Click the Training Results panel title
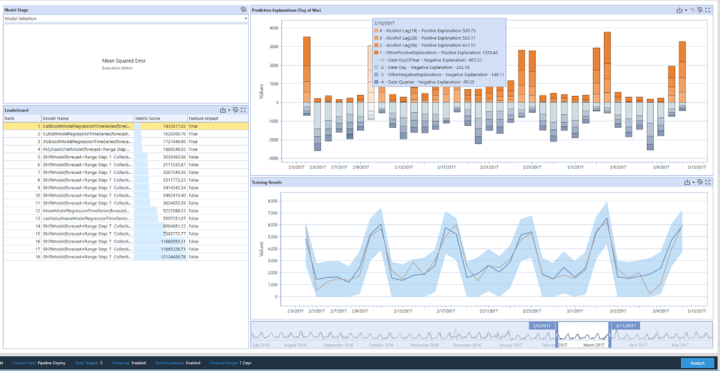 pyautogui.click(x=267, y=182)
